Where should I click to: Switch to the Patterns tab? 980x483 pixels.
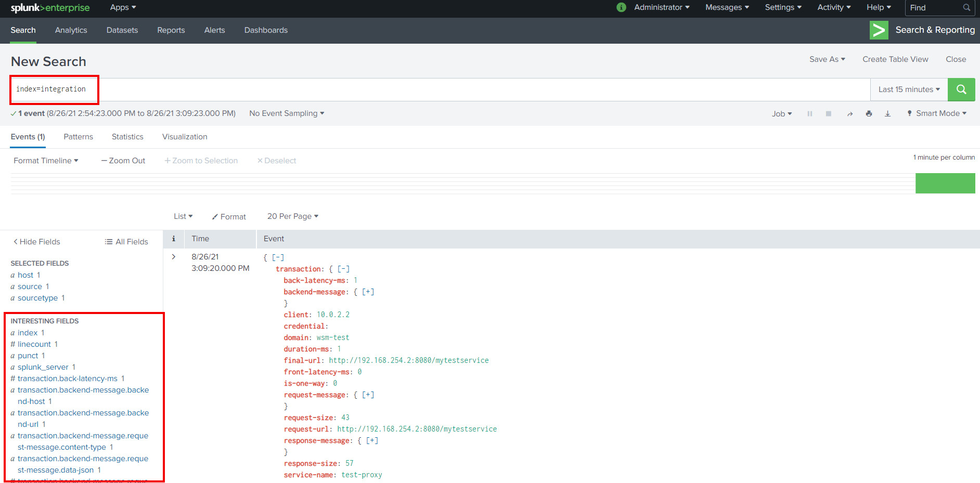tap(79, 137)
